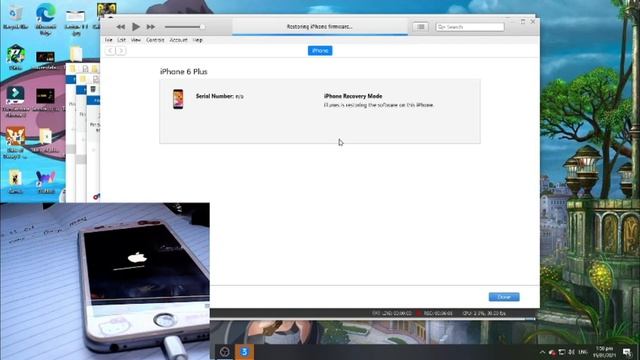This screenshot has width=640, height=360.
Task: Open the Edit menu in iTunes
Action: pos(122,40)
